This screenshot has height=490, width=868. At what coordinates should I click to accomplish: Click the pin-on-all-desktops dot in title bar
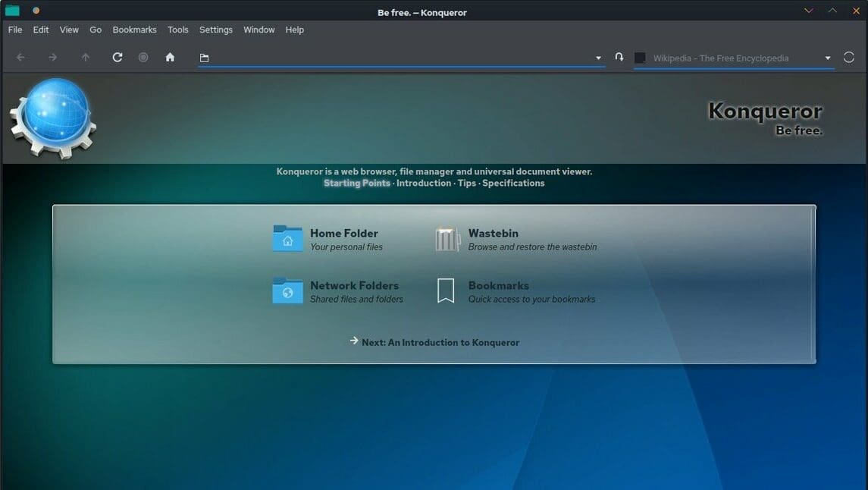[36, 11]
